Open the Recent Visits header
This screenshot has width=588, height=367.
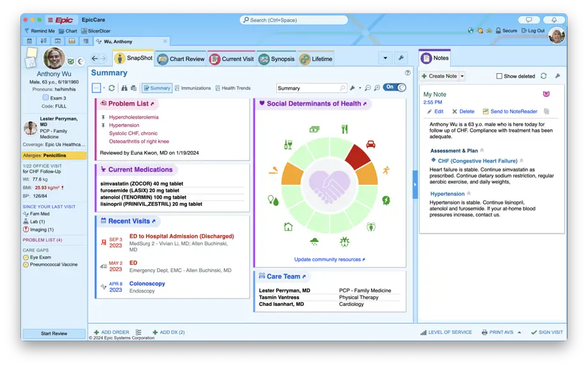pyautogui.click(x=128, y=221)
